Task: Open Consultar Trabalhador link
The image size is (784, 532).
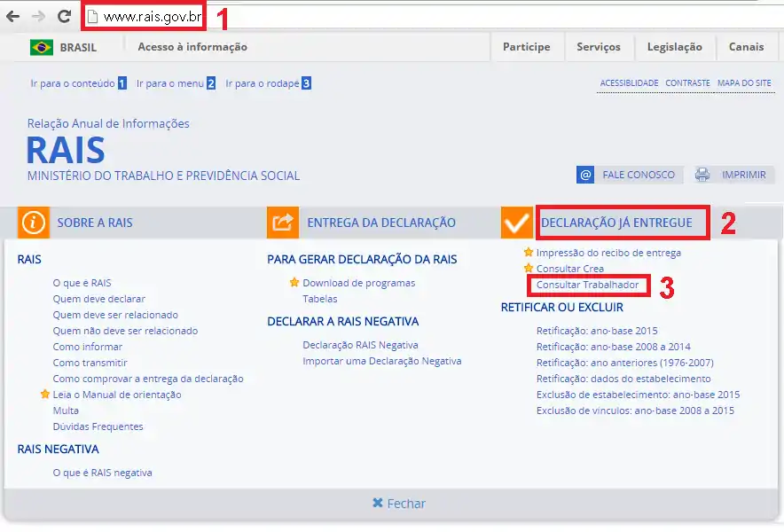Action: coord(587,285)
